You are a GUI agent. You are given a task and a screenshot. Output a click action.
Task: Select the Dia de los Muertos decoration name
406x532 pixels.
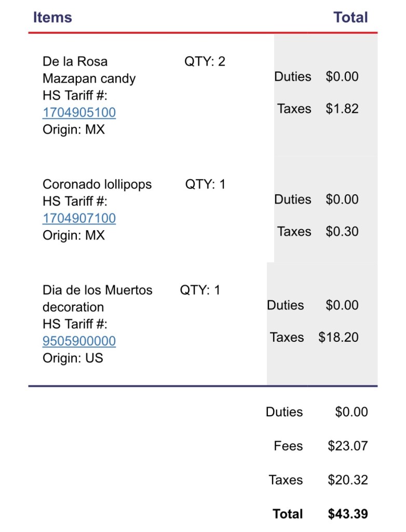[x=97, y=298]
